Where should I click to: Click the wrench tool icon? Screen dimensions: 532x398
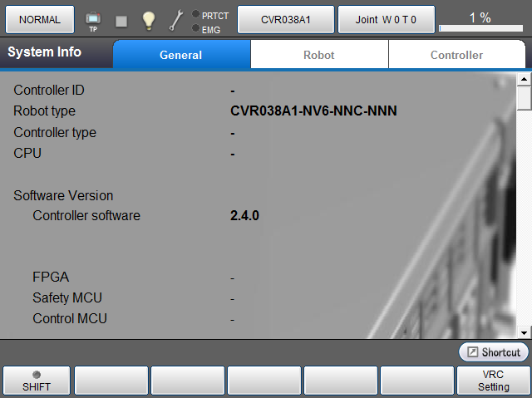pyautogui.click(x=176, y=20)
